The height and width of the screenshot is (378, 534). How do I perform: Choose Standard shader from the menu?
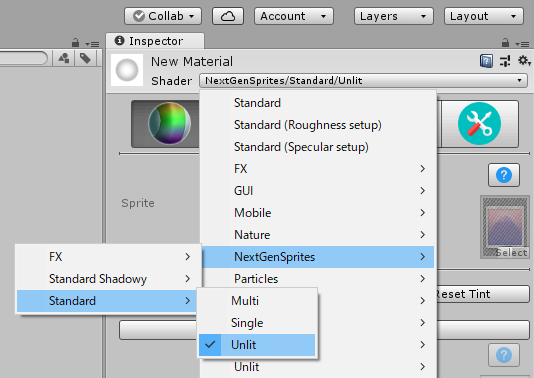318,103
